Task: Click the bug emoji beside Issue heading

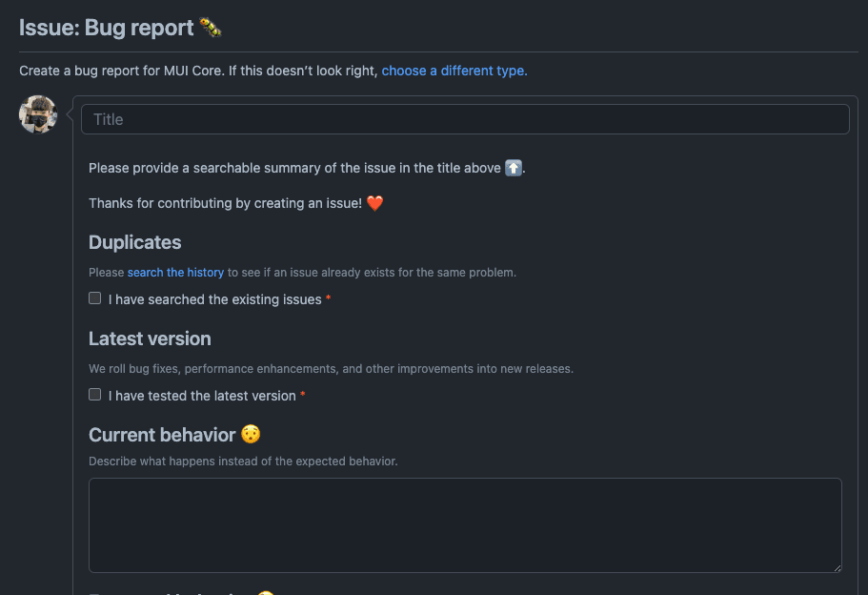Action: 211,29
